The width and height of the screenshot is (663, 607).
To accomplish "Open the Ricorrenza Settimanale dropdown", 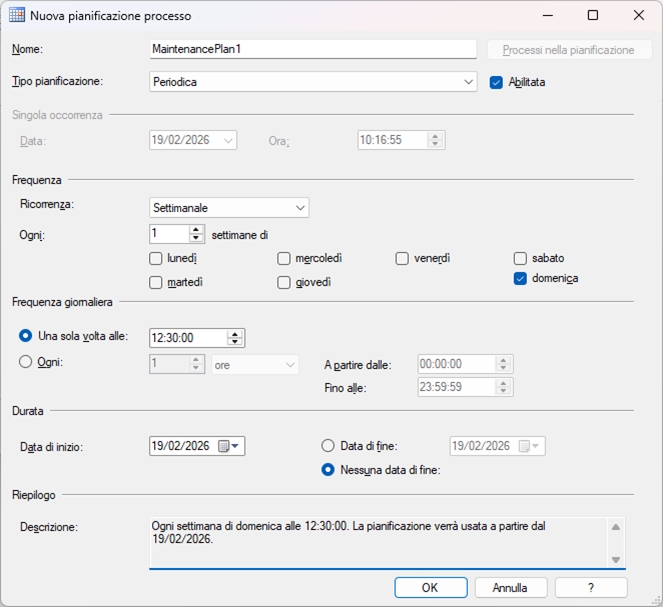I will point(301,208).
